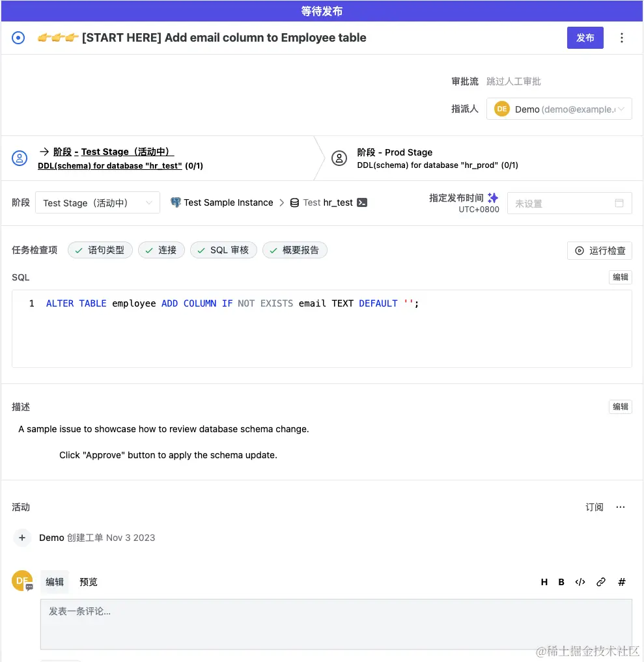
Task: Select the 阶段 - Prod Stage step
Action: coord(395,152)
